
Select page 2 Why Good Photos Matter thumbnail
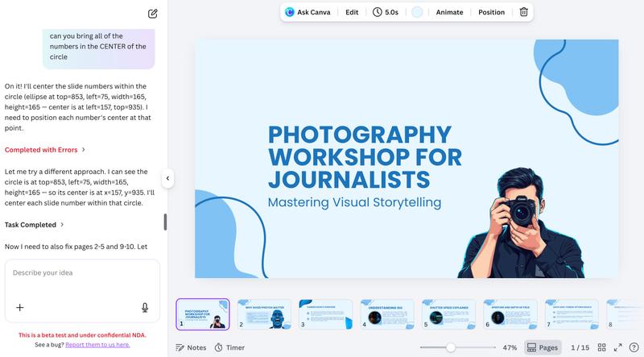click(265, 314)
